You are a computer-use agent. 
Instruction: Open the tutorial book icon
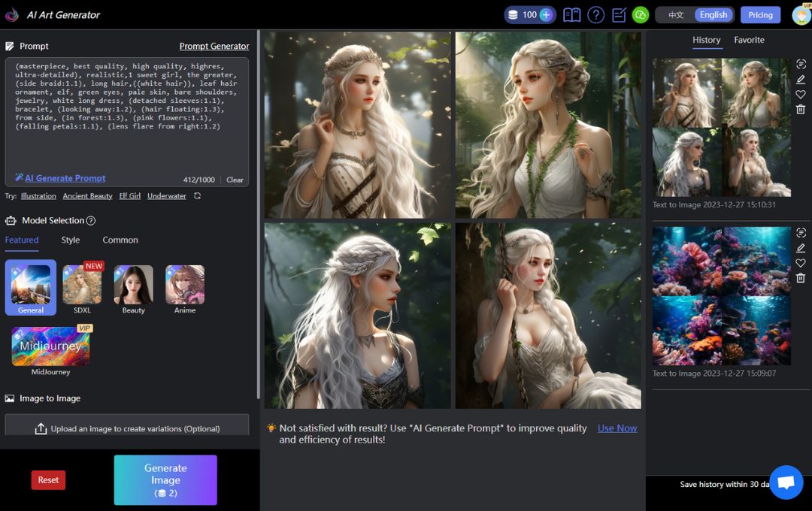point(571,15)
